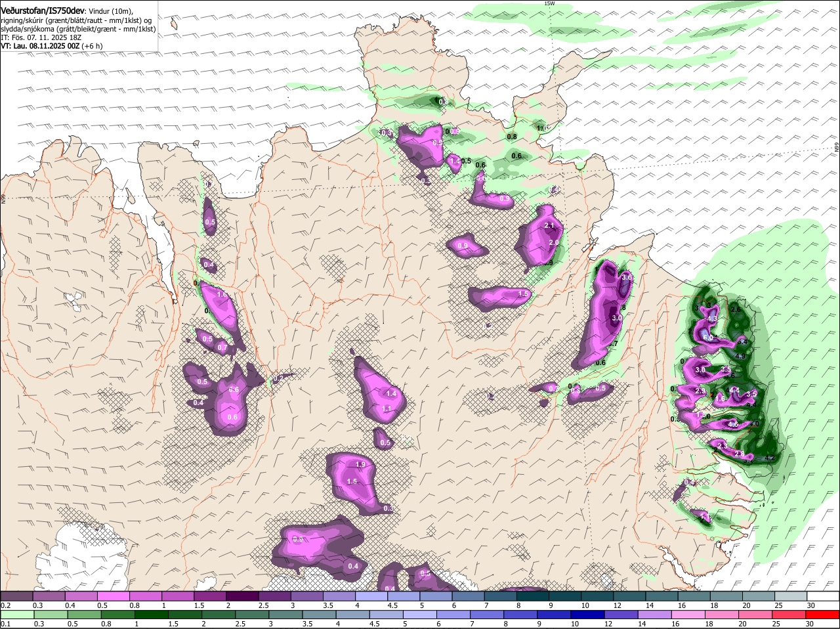
Task: Pick the light pink swatch between 16 and 18, lower scale
Action: tap(688, 615)
